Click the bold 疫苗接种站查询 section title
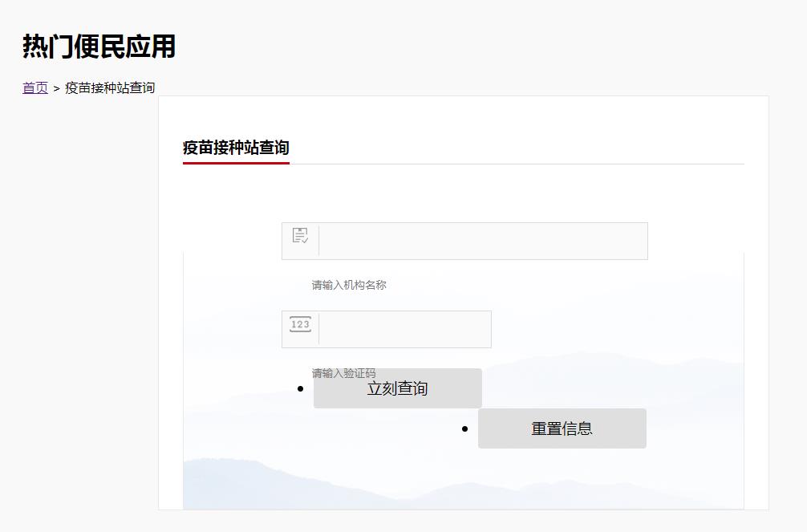This screenshot has width=807, height=532. pos(236,148)
